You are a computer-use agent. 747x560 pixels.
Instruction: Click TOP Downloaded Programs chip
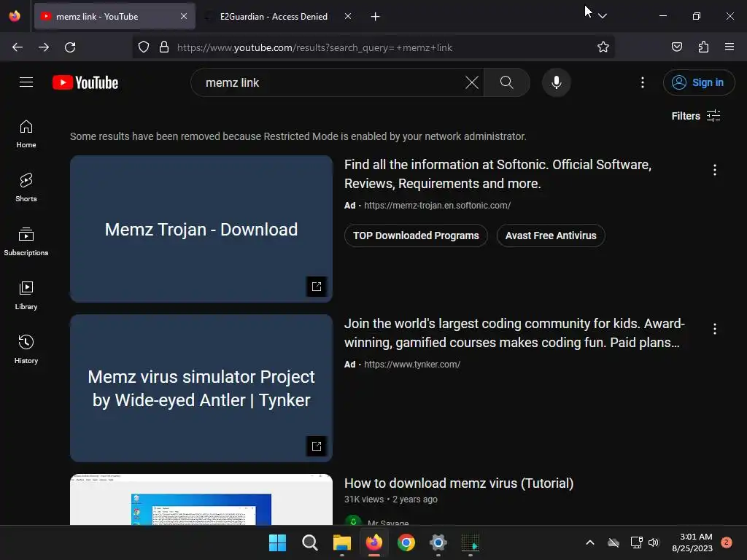tap(416, 236)
